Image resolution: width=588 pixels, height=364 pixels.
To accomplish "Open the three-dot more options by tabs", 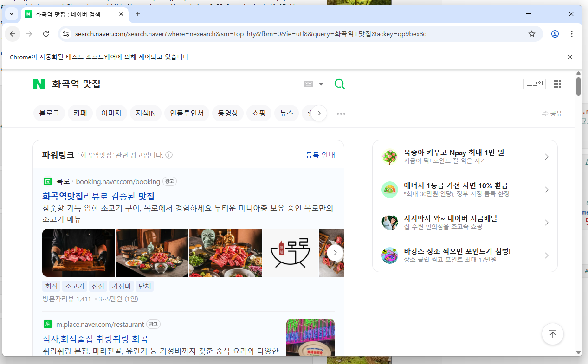I will 341,114.
